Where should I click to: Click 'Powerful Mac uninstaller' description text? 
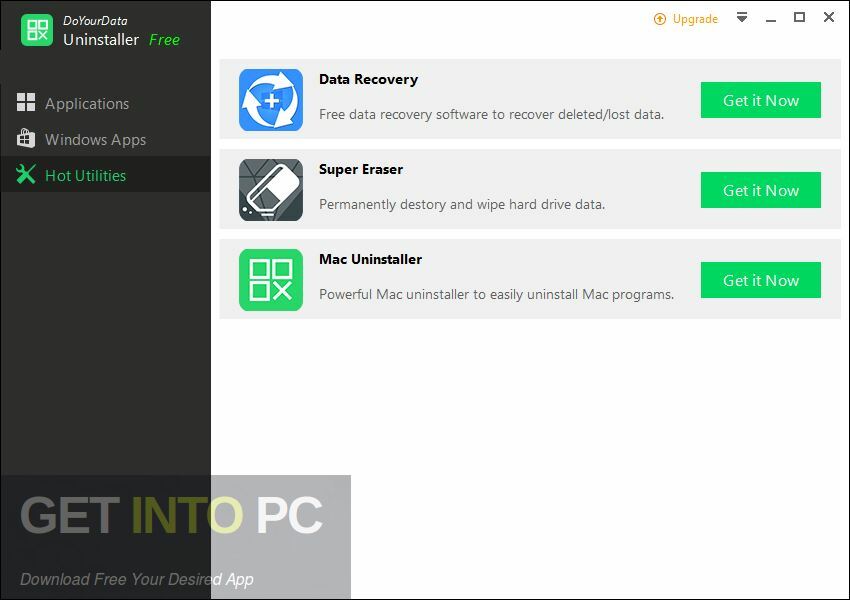(x=497, y=294)
